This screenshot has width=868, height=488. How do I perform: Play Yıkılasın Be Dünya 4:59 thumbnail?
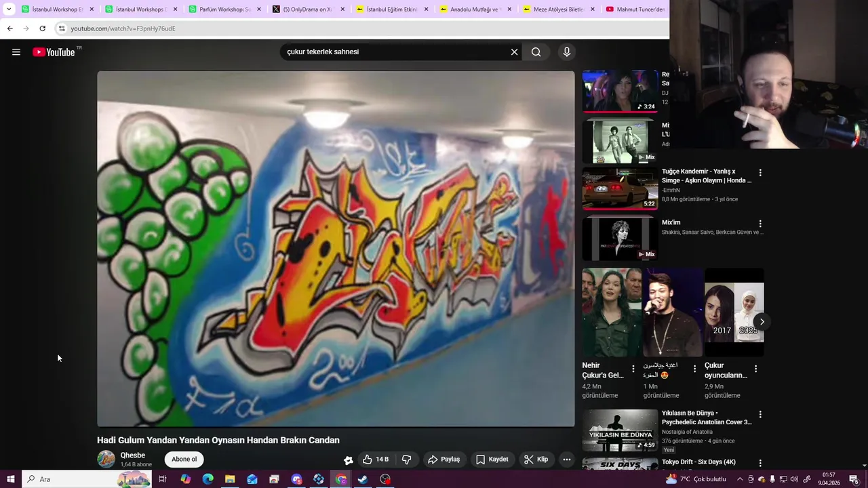[x=620, y=430]
